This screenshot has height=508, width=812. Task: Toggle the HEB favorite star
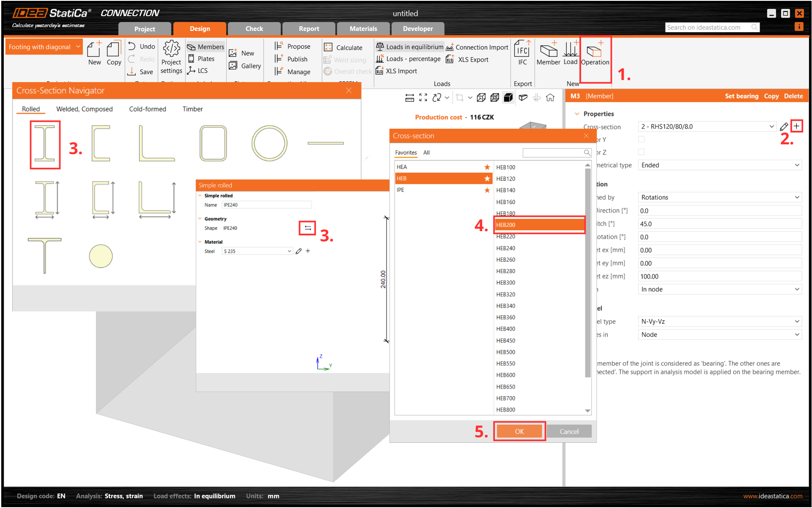(x=487, y=179)
